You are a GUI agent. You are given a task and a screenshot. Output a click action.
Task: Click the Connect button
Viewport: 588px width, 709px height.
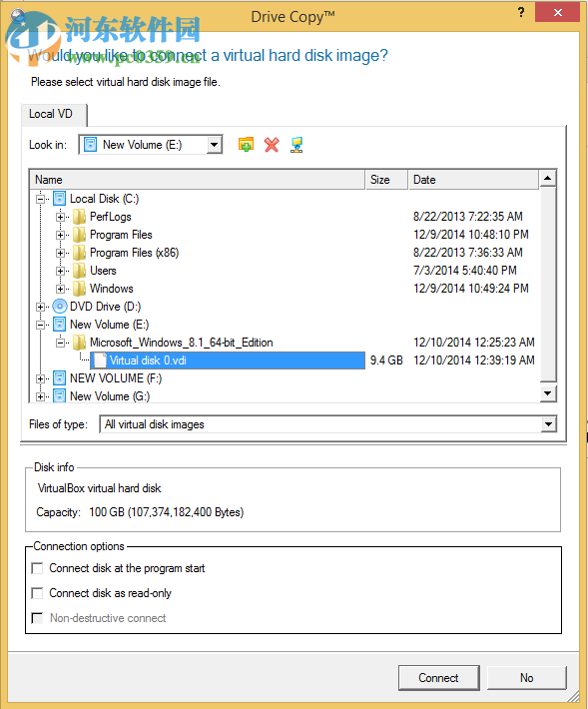[x=438, y=677]
